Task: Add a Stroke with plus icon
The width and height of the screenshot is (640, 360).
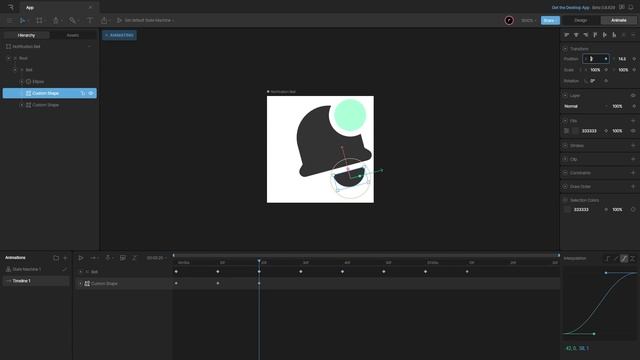Action: [633, 146]
